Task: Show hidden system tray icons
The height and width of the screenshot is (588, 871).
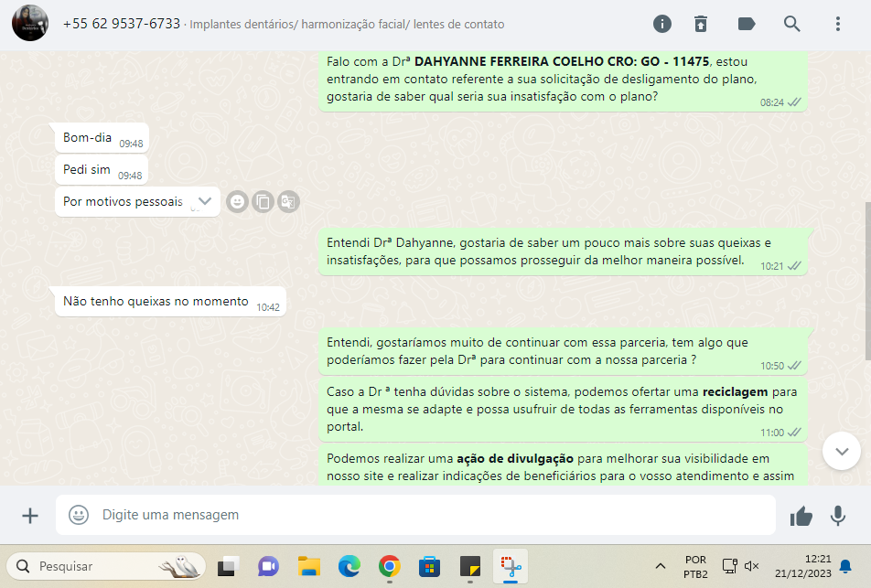Action: point(660,566)
